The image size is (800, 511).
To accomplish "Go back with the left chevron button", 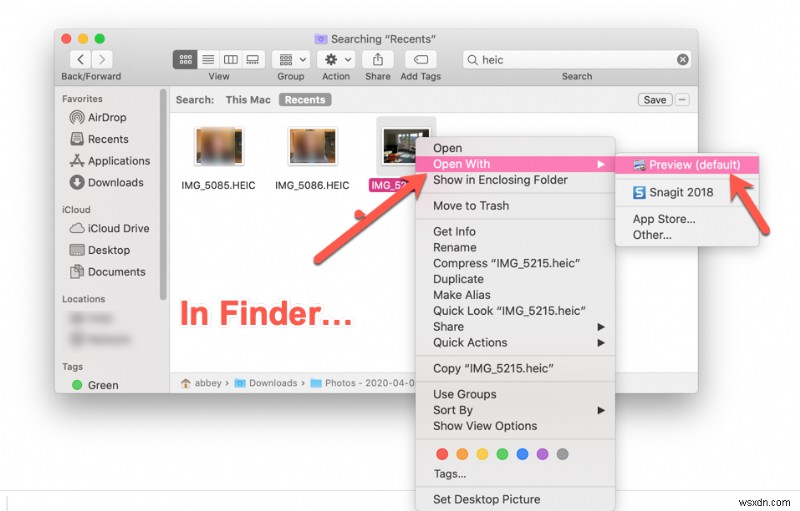I will (x=81, y=60).
